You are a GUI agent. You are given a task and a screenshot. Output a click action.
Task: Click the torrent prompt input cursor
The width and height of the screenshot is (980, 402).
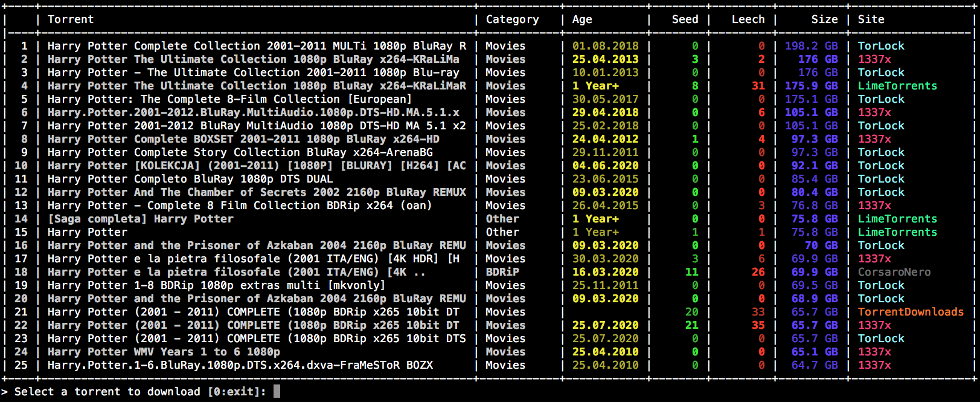click(x=277, y=391)
